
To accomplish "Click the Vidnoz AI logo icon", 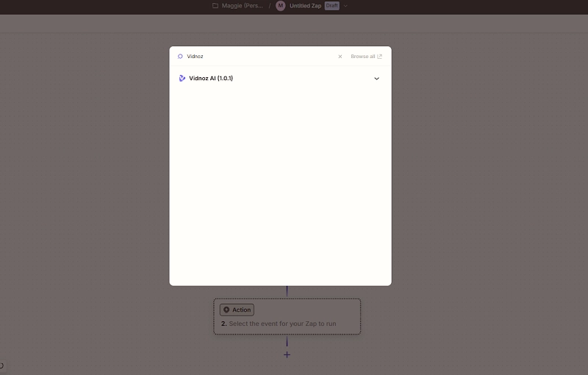I will pyautogui.click(x=182, y=78).
